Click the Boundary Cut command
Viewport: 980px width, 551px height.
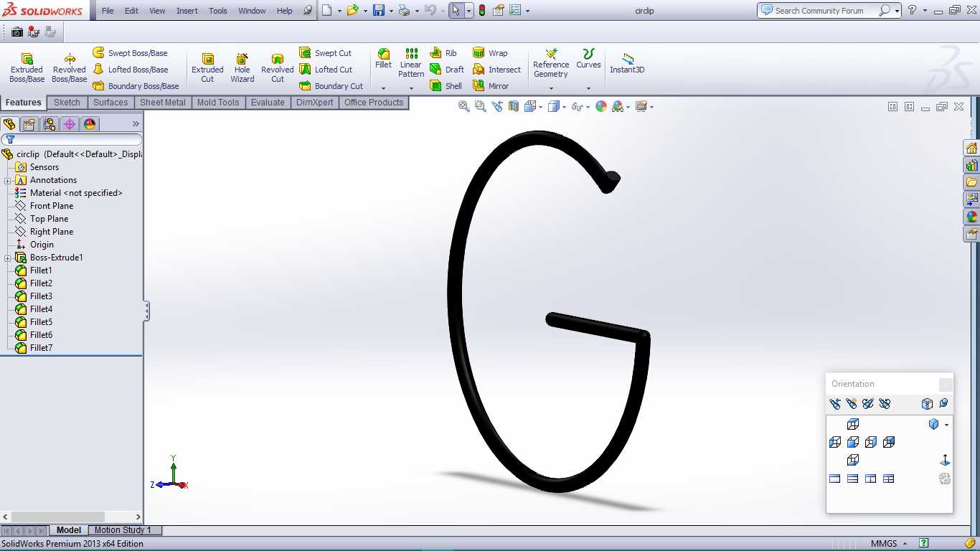[331, 86]
